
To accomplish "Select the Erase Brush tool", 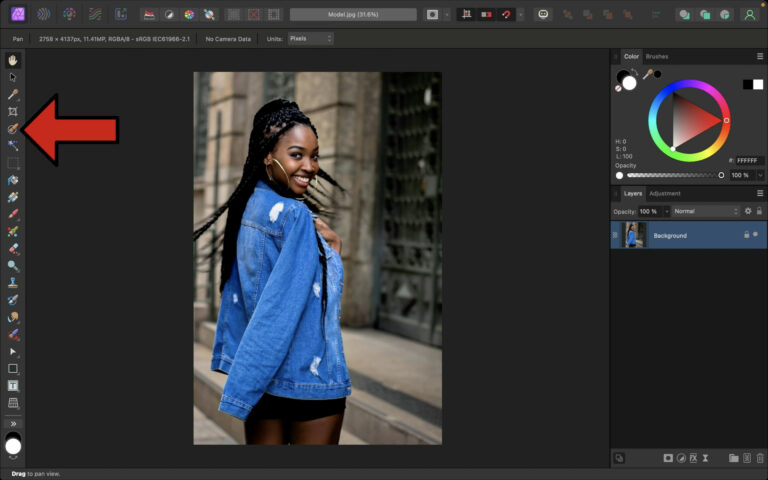I will [13, 249].
